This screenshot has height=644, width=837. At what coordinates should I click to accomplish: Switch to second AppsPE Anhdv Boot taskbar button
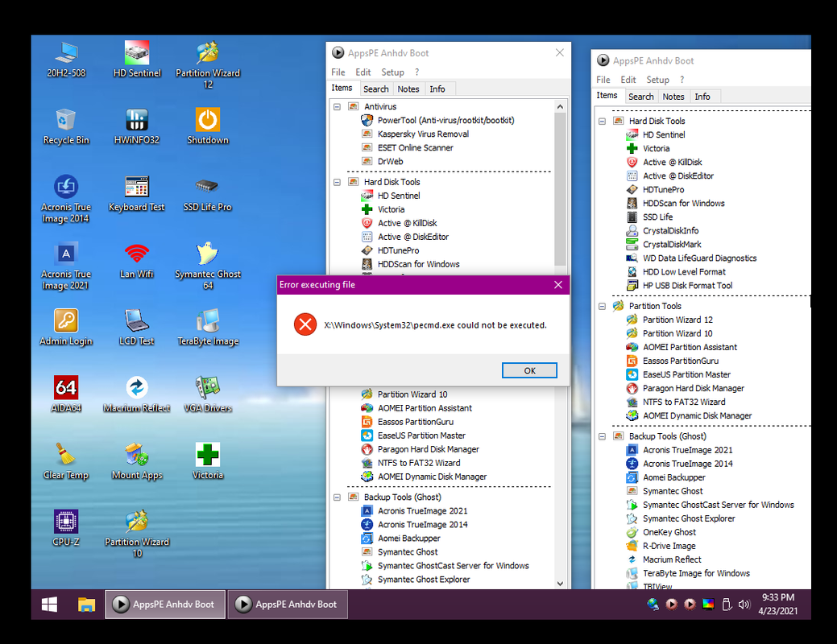tap(288, 605)
